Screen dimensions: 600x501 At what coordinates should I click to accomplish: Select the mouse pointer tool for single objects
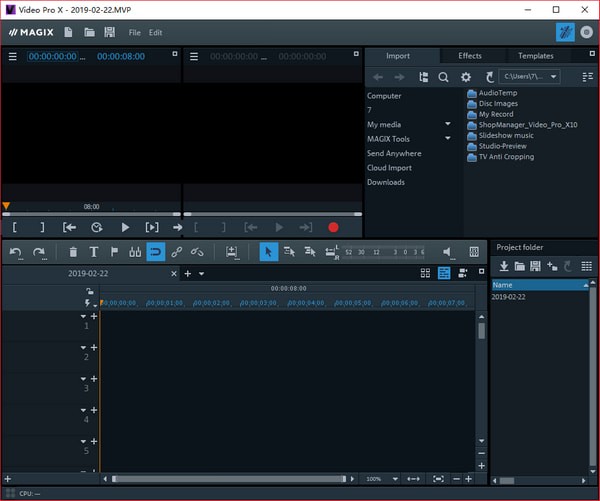269,252
